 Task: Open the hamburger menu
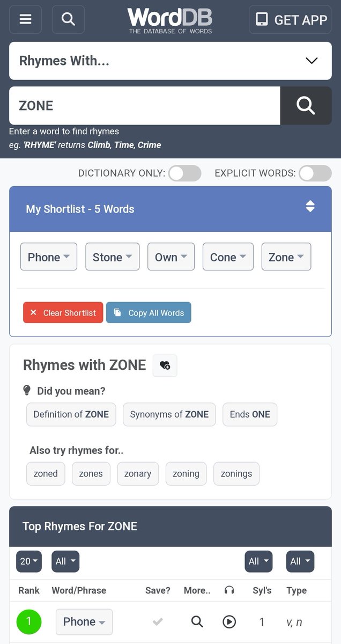pos(25,19)
